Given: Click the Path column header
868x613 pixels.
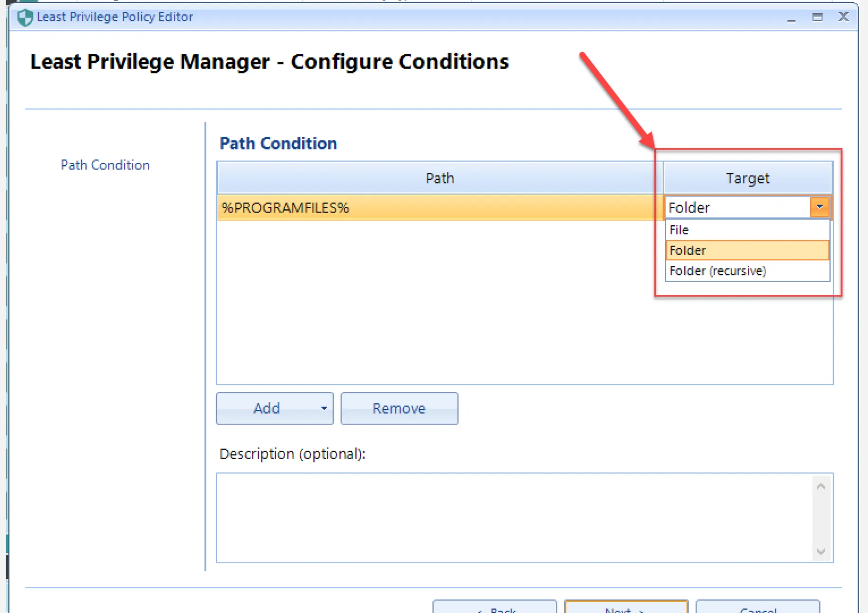Looking at the screenshot, I should [439, 178].
